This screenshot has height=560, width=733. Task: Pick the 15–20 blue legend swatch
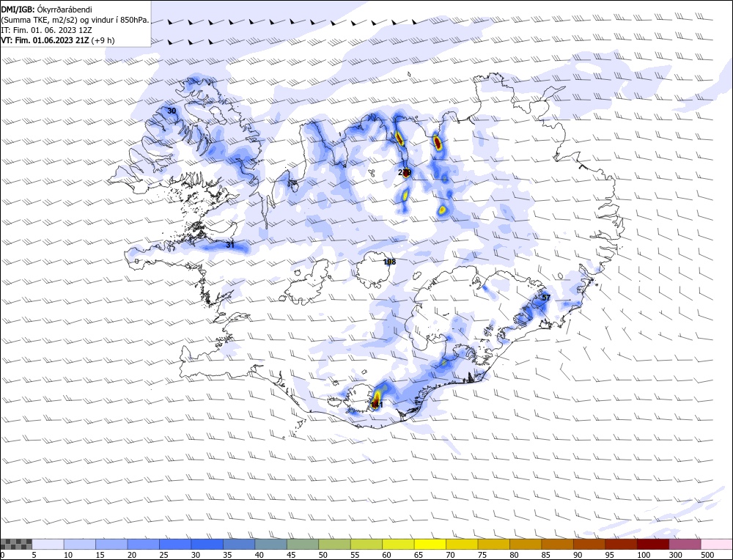coord(111,544)
